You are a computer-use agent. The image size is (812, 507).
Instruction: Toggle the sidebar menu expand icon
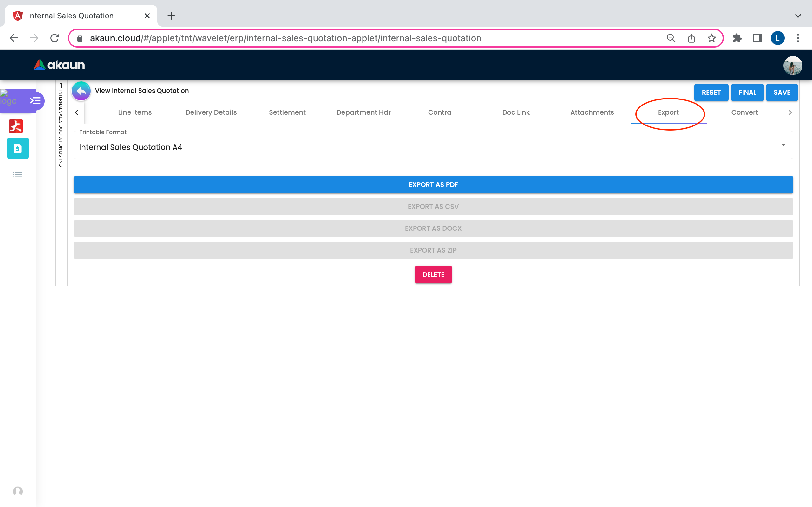click(x=35, y=100)
